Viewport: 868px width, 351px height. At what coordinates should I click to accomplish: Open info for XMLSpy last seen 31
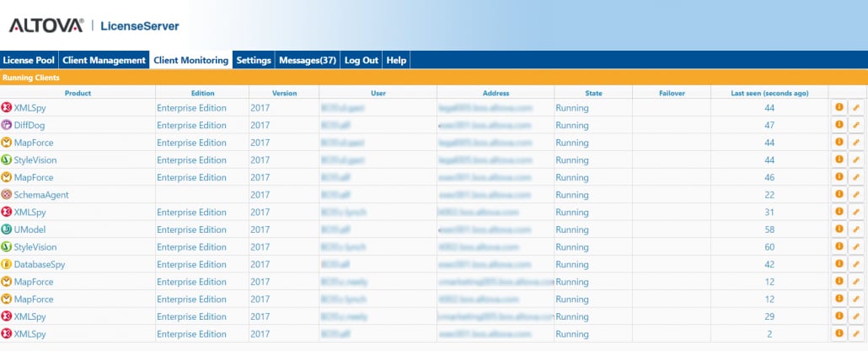[839, 212]
